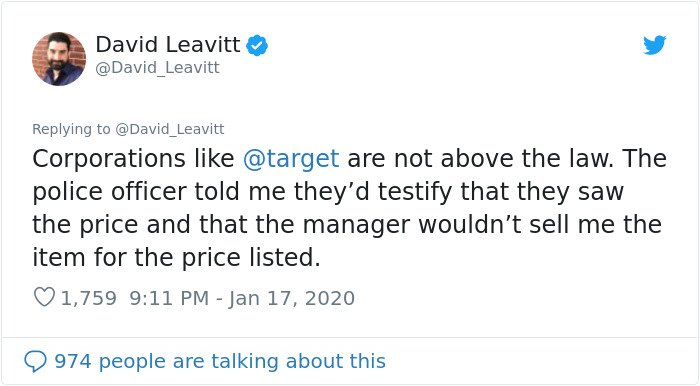Like the tweet with the heart icon
700x386 pixels.
[45, 297]
